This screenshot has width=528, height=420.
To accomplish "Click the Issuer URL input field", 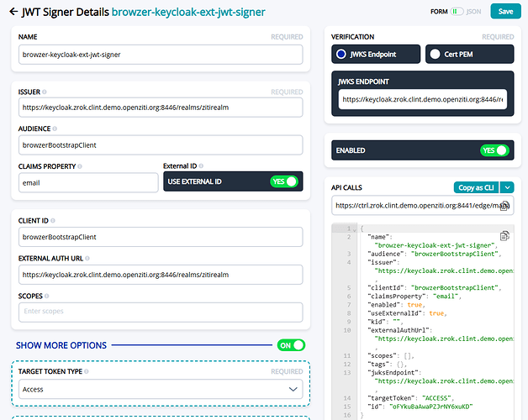I will [161, 108].
